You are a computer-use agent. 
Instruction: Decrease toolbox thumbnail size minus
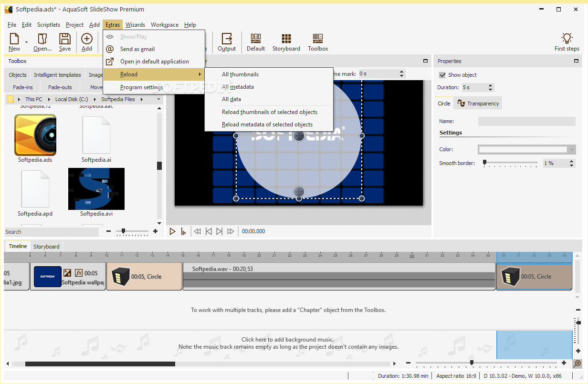tap(109, 231)
